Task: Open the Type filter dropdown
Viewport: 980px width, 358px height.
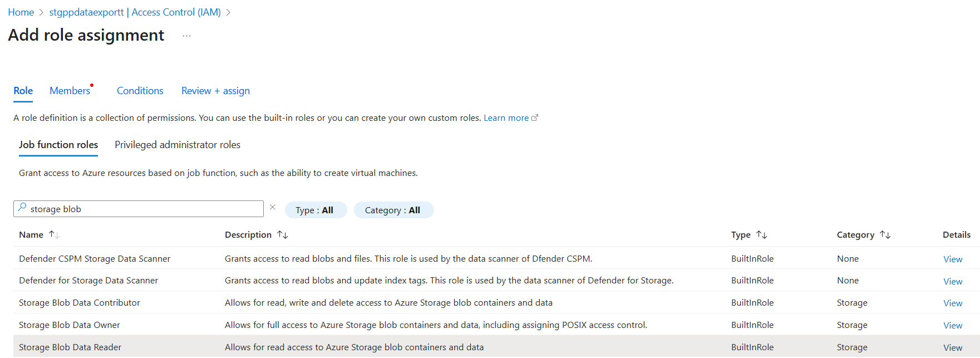Action: [x=315, y=210]
